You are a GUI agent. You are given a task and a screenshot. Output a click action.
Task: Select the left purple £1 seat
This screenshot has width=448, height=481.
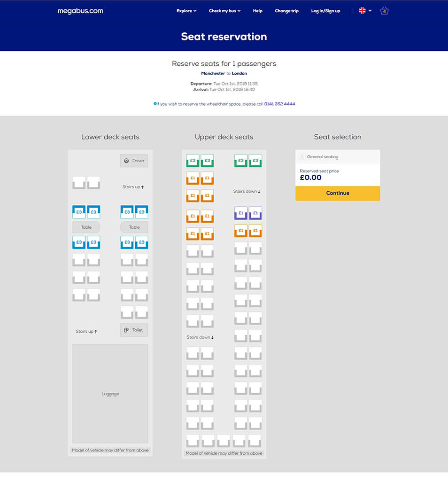click(x=241, y=213)
